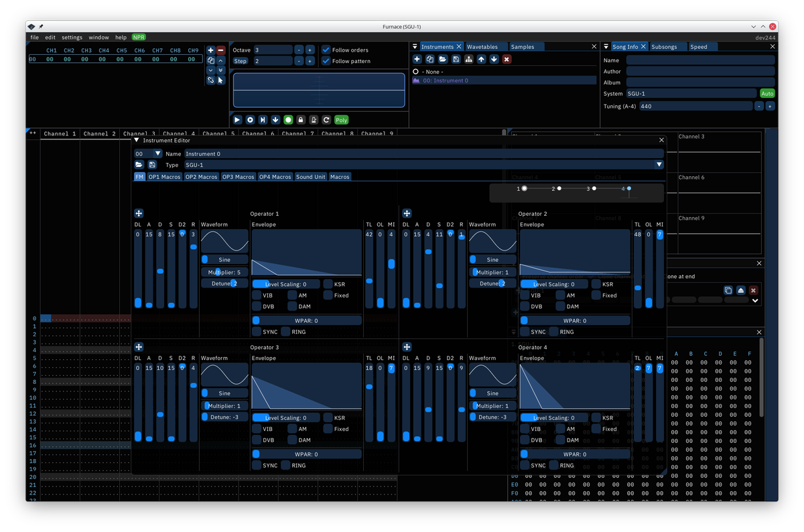
Task: Click the move handle icon for Operator 4
Action: pyautogui.click(x=407, y=347)
